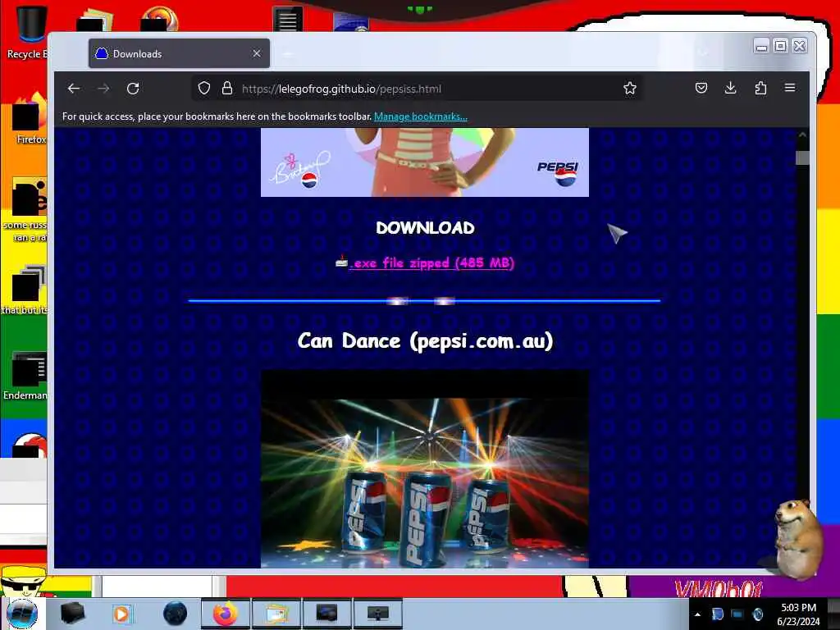The height and width of the screenshot is (630, 840).
Task: Open the Pocket save button
Action: pos(701,88)
